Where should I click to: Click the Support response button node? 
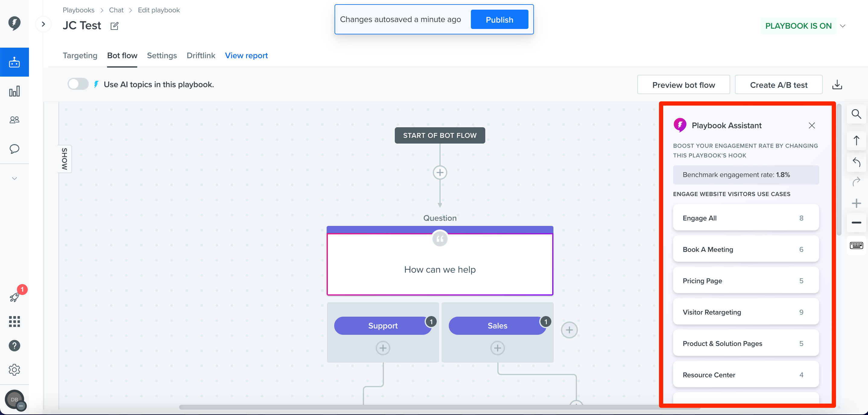click(383, 325)
